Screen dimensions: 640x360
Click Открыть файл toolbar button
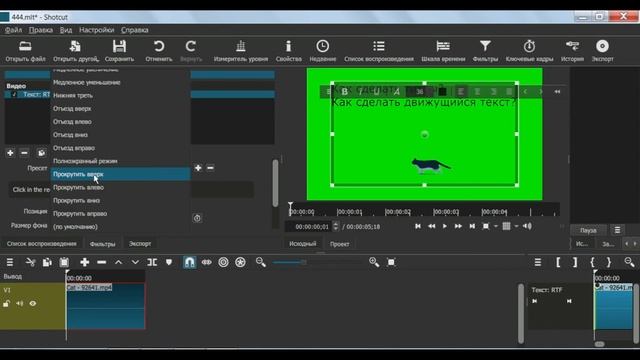(x=25, y=51)
